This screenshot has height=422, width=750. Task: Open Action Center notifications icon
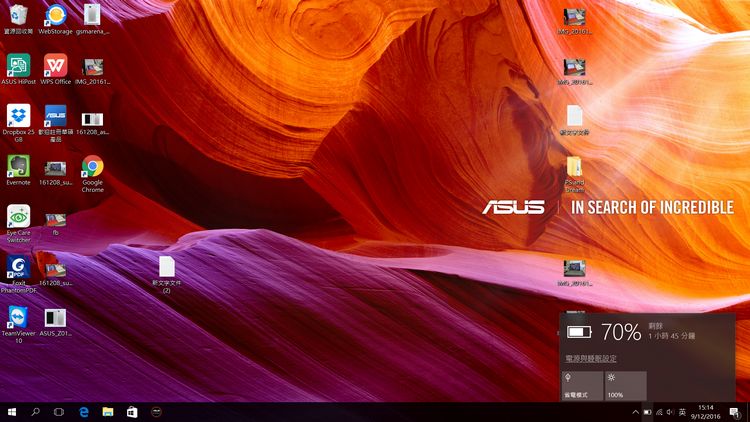click(x=735, y=412)
